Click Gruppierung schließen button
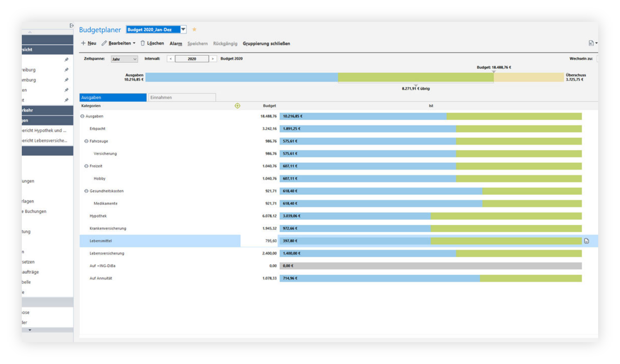 pyautogui.click(x=266, y=44)
